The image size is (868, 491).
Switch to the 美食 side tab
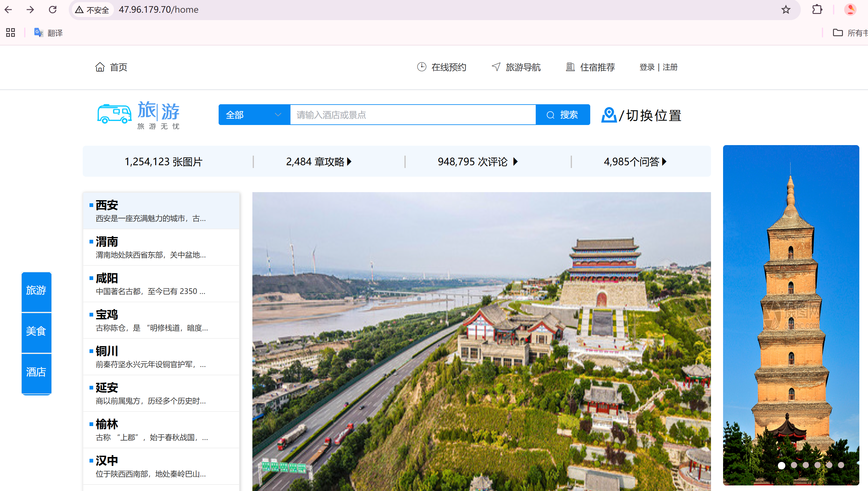click(x=36, y=331)
